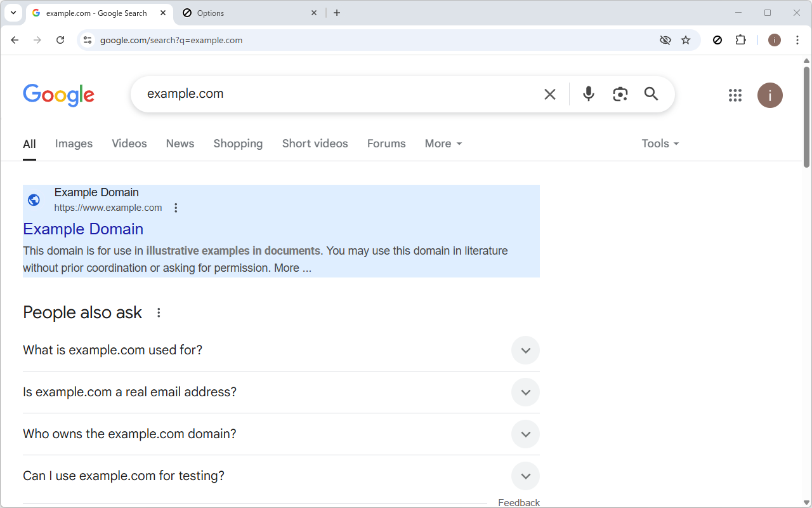This screenshot has height=508, width=812.
Task: Bookmark this page with the star icon
Action: pos(686,39)
